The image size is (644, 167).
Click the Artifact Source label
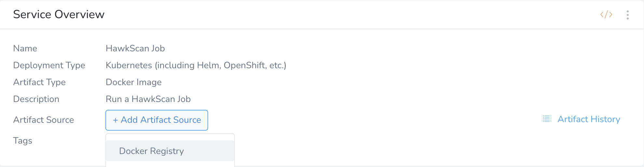coord(44,120)
